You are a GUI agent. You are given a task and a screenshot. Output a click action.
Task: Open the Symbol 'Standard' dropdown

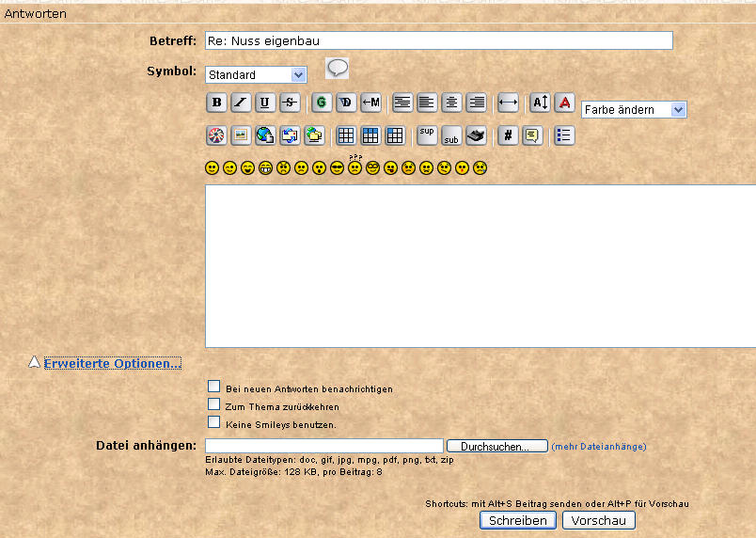(256, 74)
